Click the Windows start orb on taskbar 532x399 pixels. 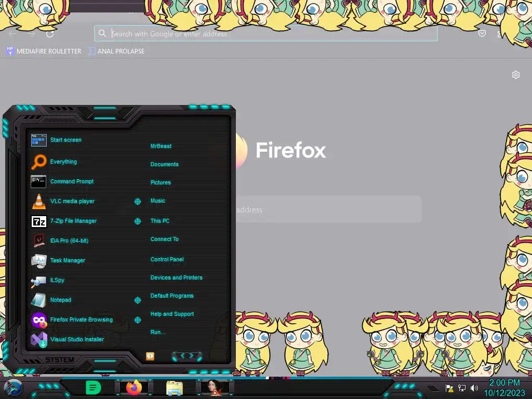[x=12, y=388]
